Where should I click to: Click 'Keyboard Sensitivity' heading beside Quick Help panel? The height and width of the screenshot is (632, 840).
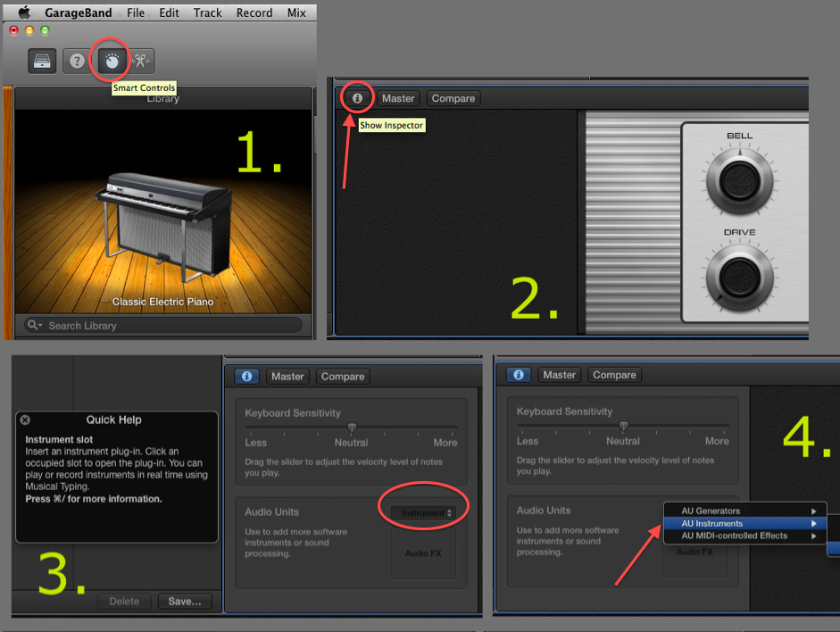[293, 413]
